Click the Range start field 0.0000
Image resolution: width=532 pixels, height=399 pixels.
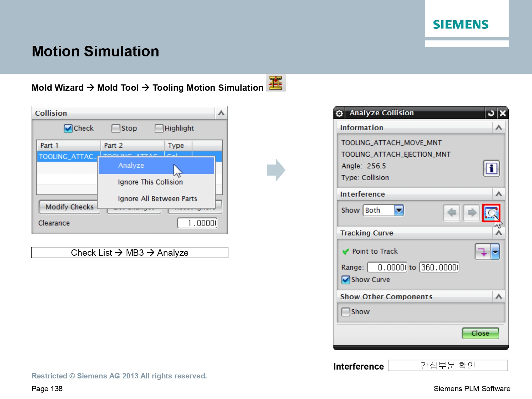[x=387, y=267]
